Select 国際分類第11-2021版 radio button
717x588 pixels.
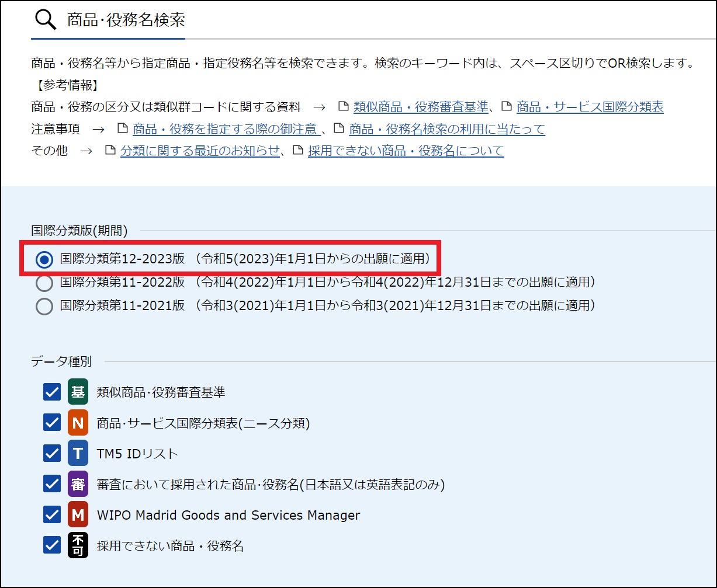44,305
